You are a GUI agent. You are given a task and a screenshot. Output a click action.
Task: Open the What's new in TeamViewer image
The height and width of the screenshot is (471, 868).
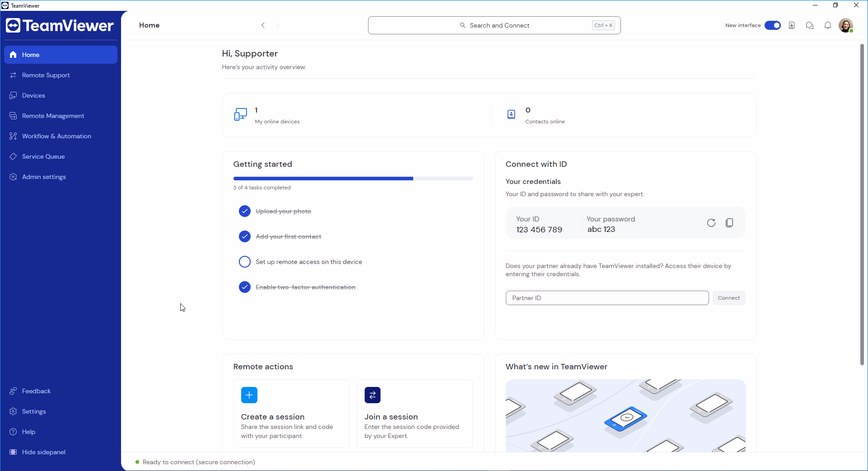pyautogui.click(x=625, y=415)
